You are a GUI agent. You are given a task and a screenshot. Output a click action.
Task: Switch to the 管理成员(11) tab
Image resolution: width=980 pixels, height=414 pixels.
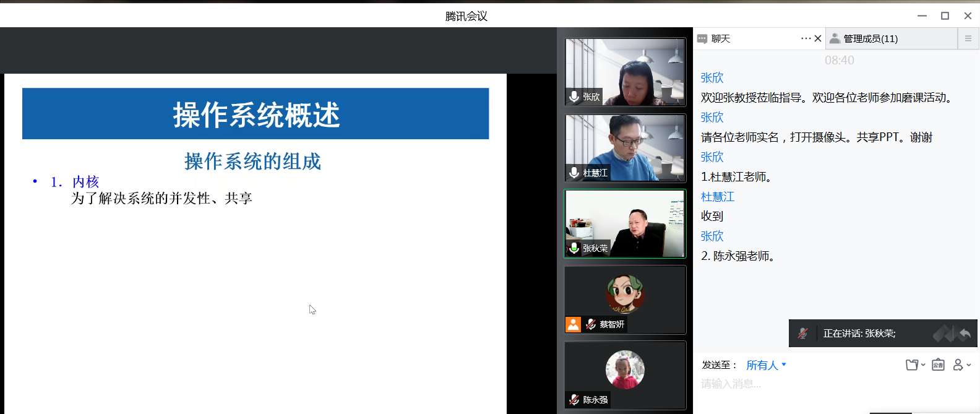pyautogui.click(x=870, y=38)
